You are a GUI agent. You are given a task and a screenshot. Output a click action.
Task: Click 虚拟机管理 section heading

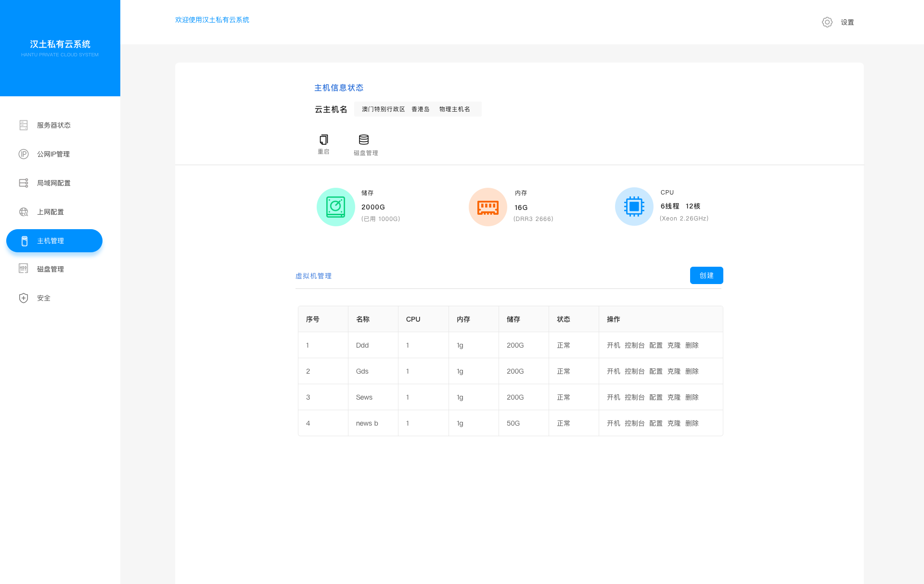314,276
